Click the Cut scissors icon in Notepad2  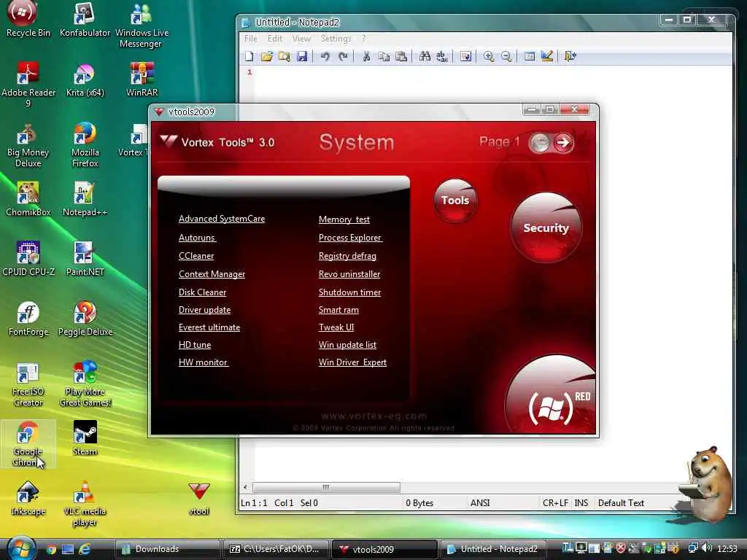pyautogui.click(x=366, y=56)
